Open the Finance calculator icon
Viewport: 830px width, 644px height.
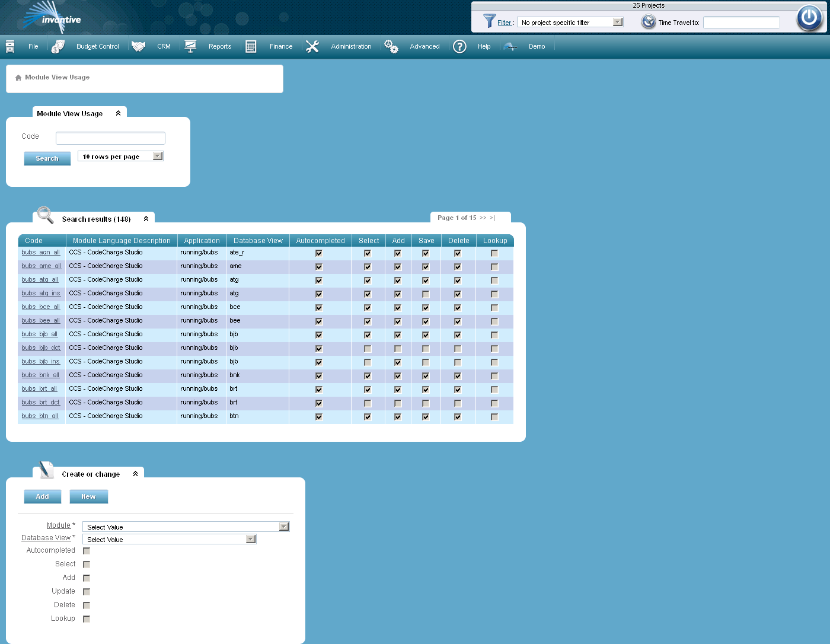(250, 46)
